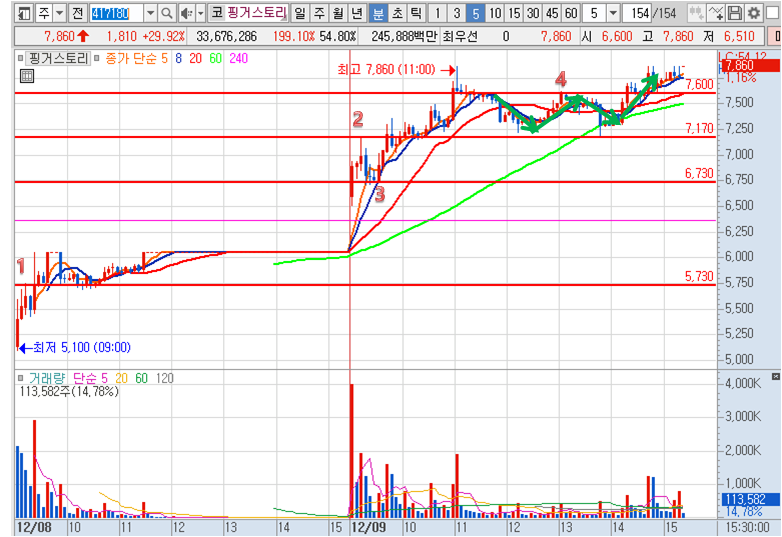Viewport: 782px width, 537px height.
Task: Click the 12/09 date on time axis
Action: (x=369, y=527)
